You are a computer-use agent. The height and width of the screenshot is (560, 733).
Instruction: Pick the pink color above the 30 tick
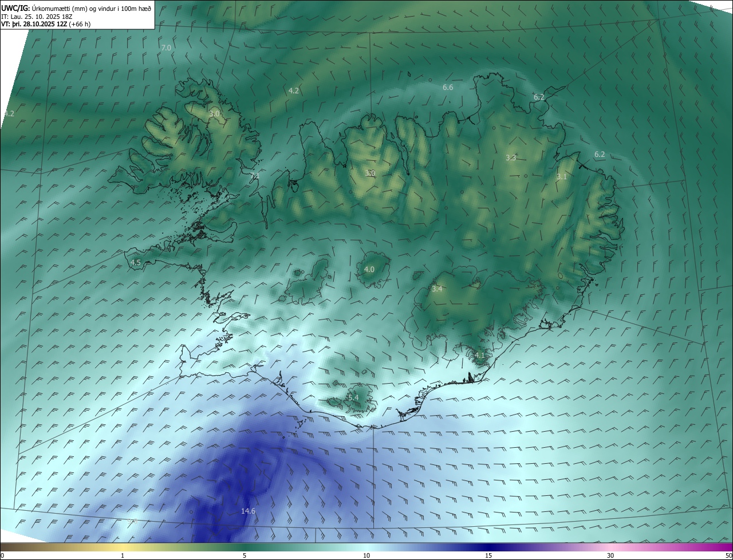click(610, 547)
